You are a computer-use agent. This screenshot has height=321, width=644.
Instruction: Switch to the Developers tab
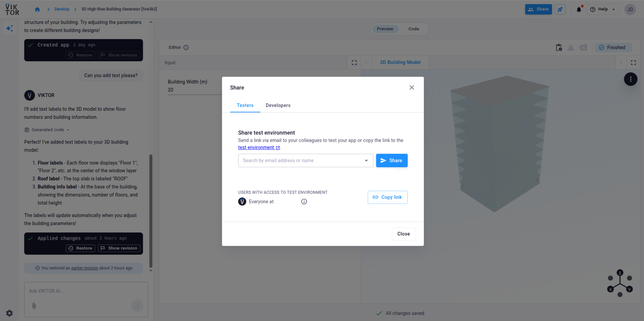[x=278, y=105]
